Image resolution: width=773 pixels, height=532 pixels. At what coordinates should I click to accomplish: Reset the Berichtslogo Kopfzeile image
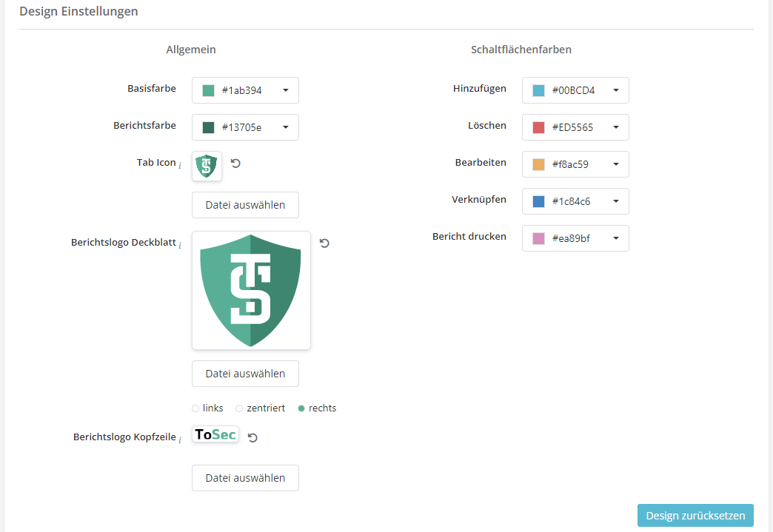[252, 437]
